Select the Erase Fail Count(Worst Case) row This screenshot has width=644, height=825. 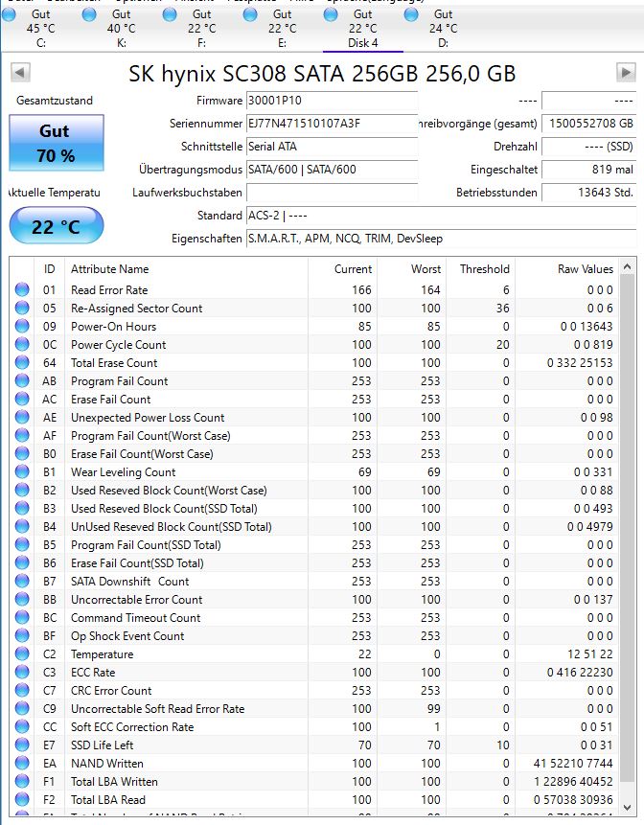(x=314, y=453)
